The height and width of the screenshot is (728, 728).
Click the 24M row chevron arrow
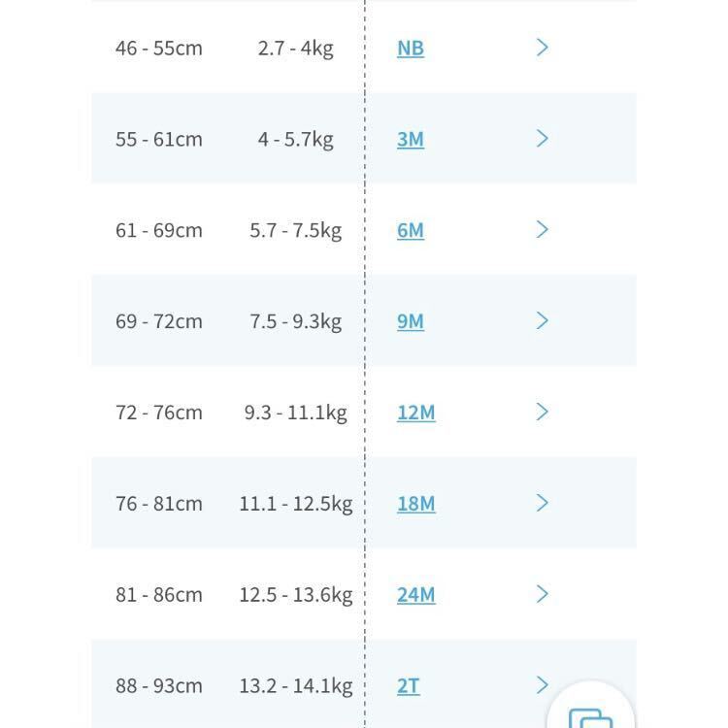543,594
